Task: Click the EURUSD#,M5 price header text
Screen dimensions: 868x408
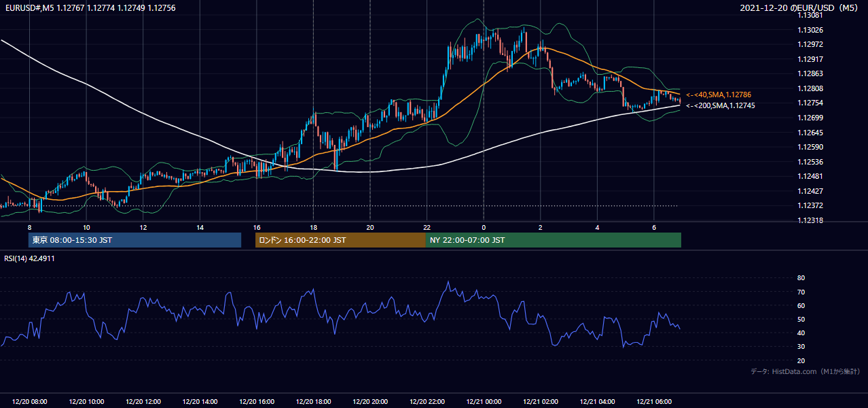Action: click(90, 7)
